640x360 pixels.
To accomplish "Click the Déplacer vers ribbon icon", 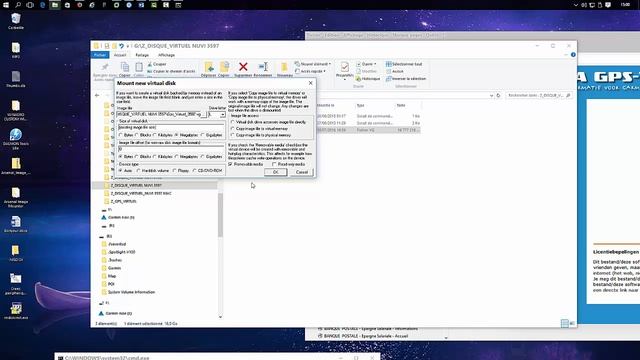I will pyautogui.click(x=209, y=67).
